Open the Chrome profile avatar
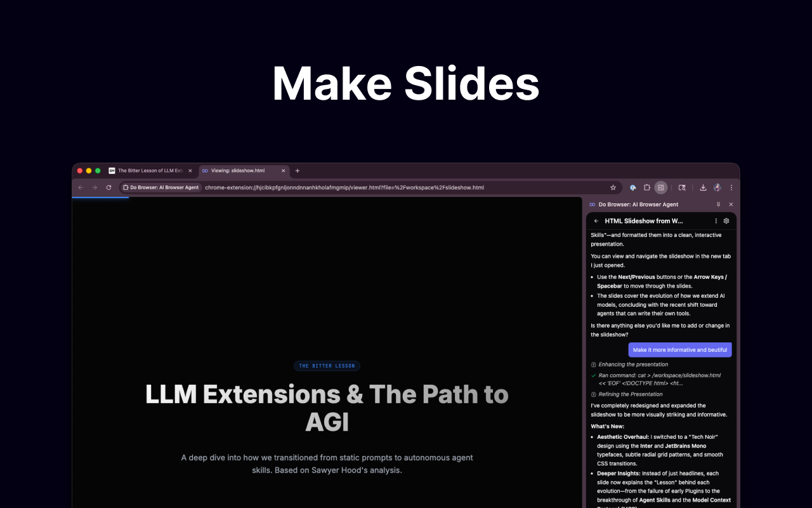Viewport: 812px width, 508px height. [x=717, y=187]
